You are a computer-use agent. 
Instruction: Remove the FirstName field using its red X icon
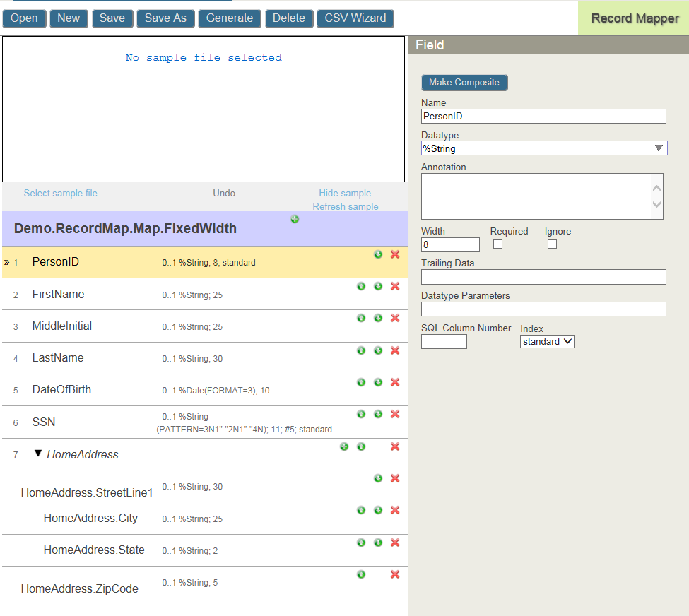395,286
